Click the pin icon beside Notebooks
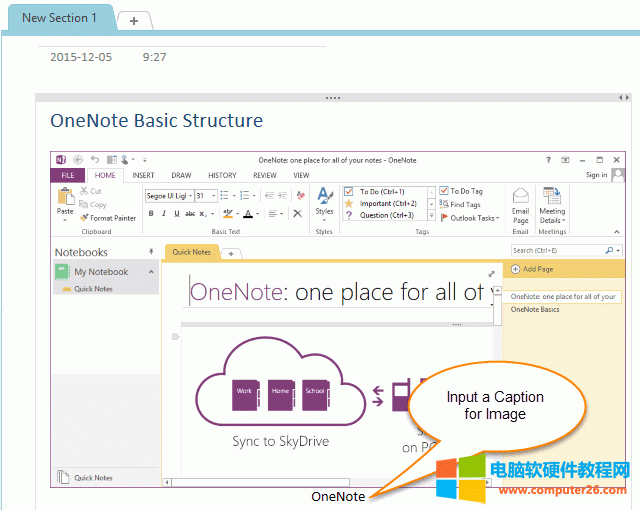The height and width of the screenshot is (510, 640). point(152,252)
